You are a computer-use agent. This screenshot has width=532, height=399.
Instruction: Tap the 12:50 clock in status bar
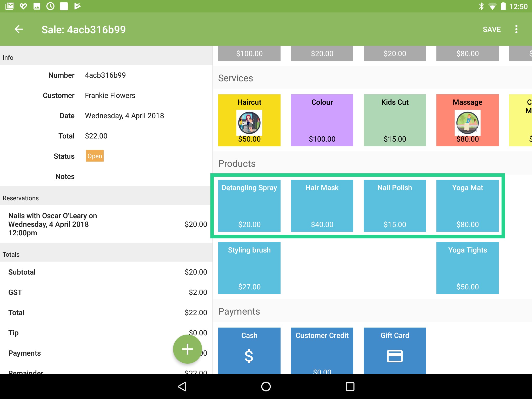coord(518,6)
